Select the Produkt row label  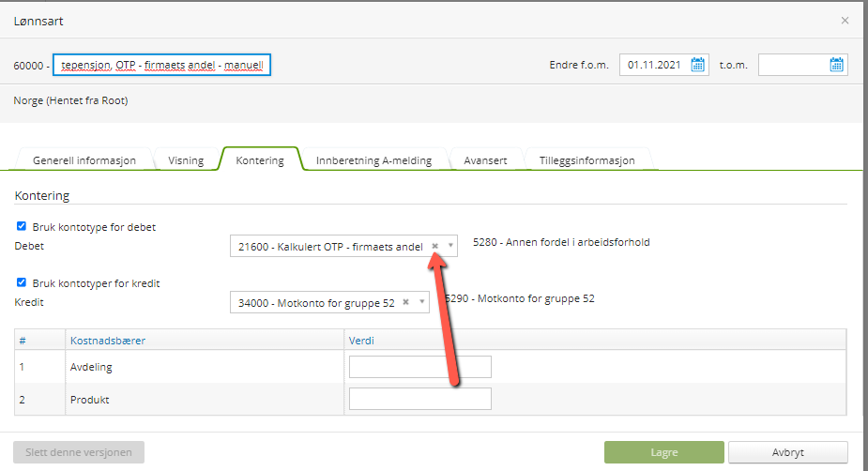click(x=90, y=400)
